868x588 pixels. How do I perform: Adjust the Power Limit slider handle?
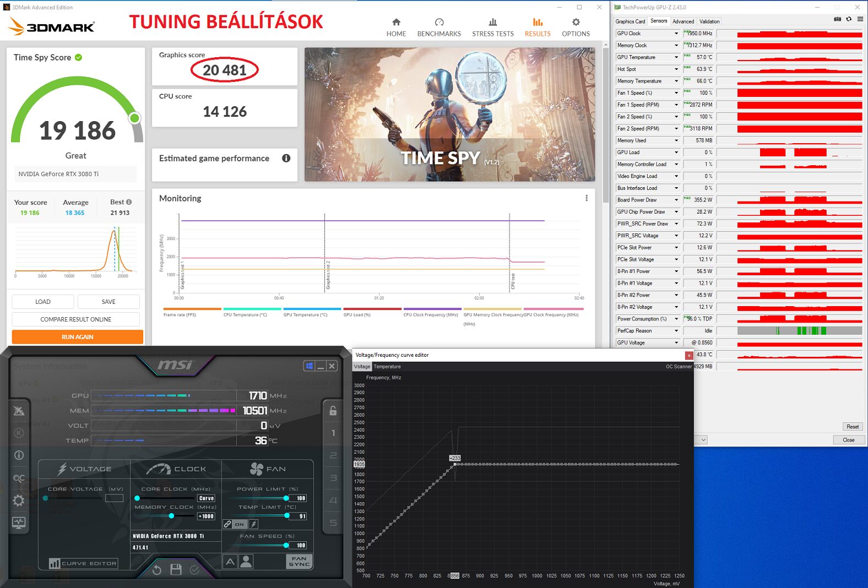[x=286, y=498]
